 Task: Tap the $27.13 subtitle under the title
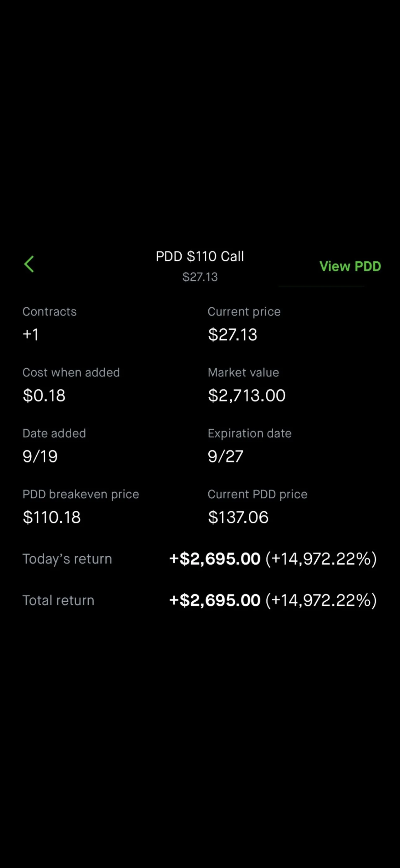[200, 277]
